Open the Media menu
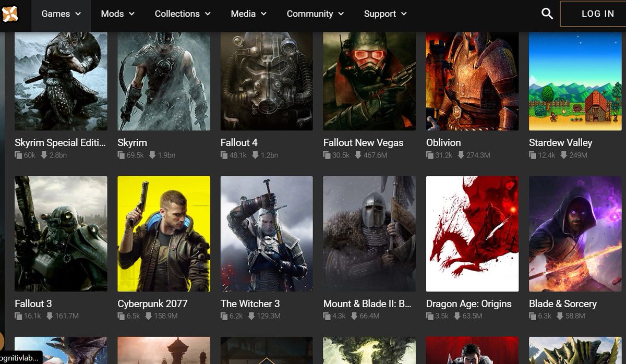Screen dimensions: 626x364 click(x=248, y=14)
